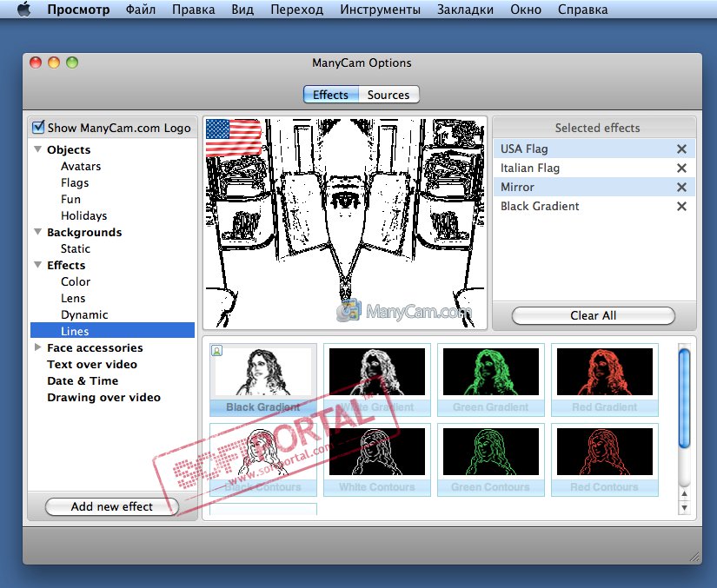Select Dynamic under Effects
717x588 pixels.
click(84, 314)
